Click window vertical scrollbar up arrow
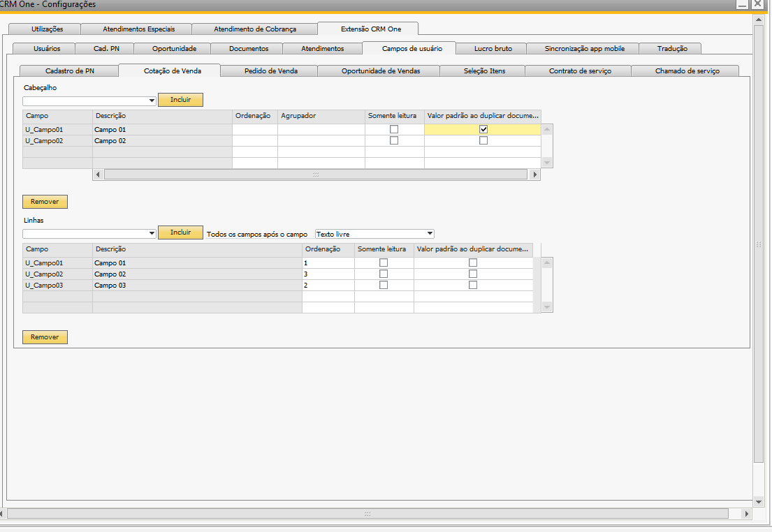The height and width of the screenshot is (532, 772). [758, 20]
